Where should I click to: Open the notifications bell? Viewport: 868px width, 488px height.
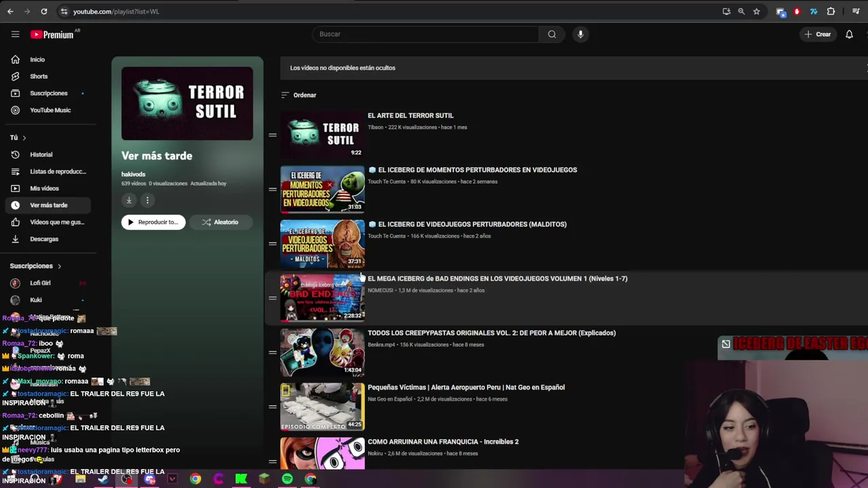[849, 34]
